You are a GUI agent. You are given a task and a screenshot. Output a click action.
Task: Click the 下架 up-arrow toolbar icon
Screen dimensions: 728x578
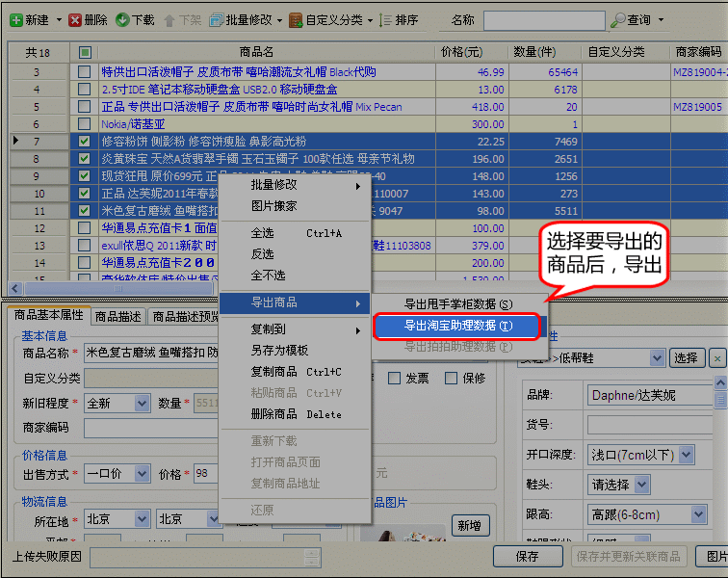(x=169, y=20)
